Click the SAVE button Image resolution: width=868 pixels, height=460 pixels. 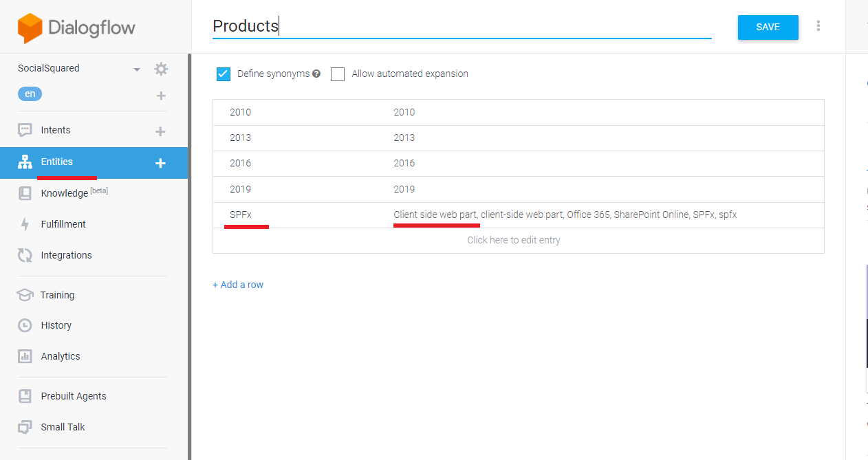(x=768, y=27)
